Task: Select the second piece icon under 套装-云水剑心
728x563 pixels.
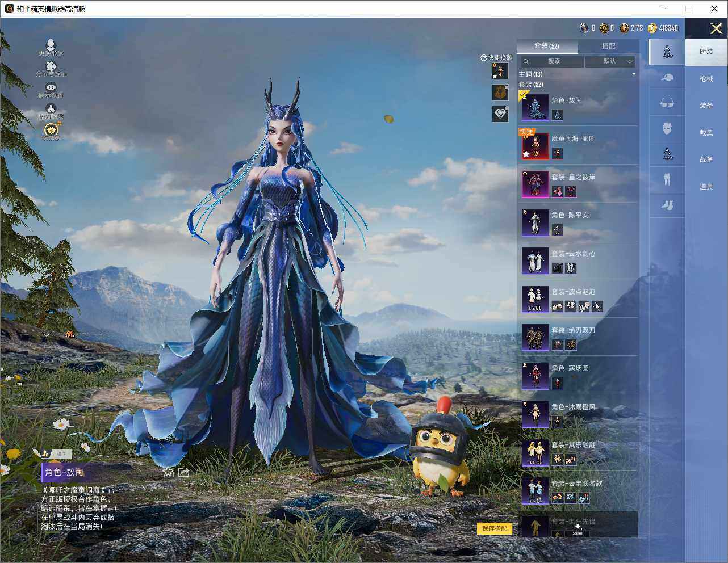Action: click(x=571, y=268)
